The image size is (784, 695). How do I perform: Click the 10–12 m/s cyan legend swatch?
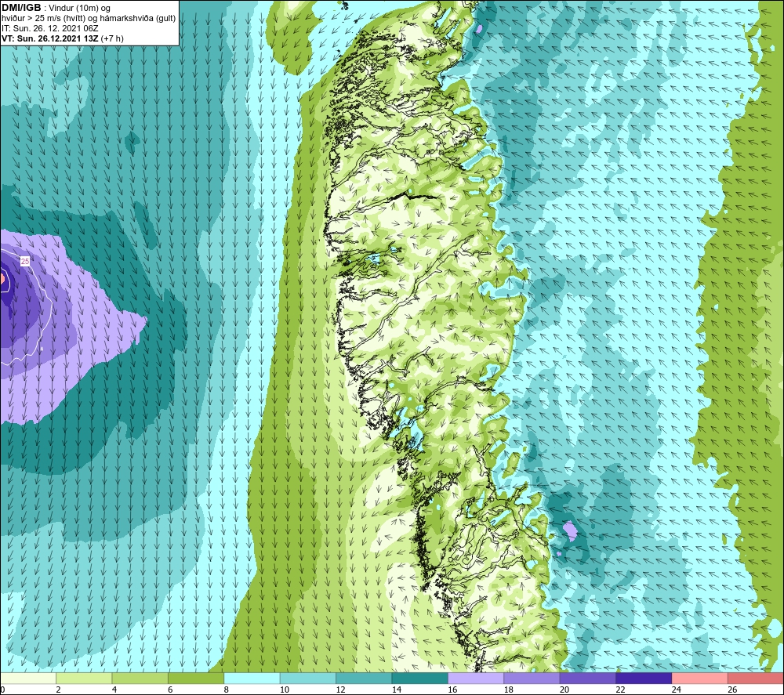click(x=308, y=679)
